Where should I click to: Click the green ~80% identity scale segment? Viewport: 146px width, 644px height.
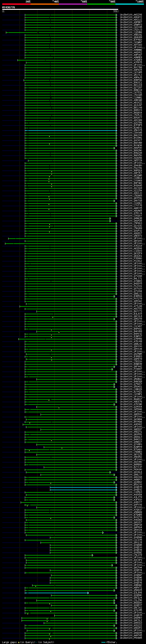tap(101, 4)
